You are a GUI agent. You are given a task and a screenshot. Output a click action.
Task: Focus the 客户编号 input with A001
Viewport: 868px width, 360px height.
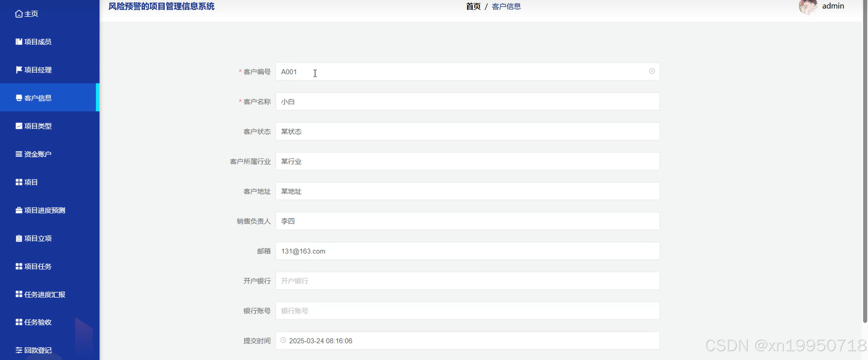(467, 72)
